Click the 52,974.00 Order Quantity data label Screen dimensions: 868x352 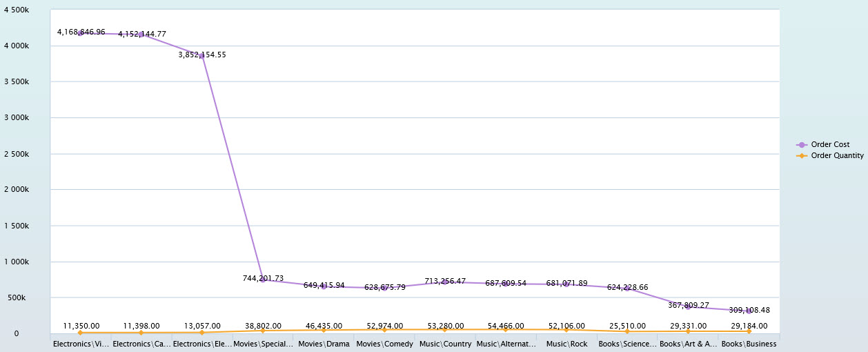(x=384, y=326)
